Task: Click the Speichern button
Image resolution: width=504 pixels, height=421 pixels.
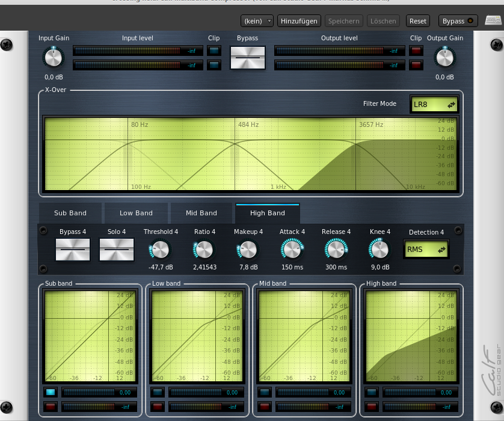Action: [x=343, y=21]
